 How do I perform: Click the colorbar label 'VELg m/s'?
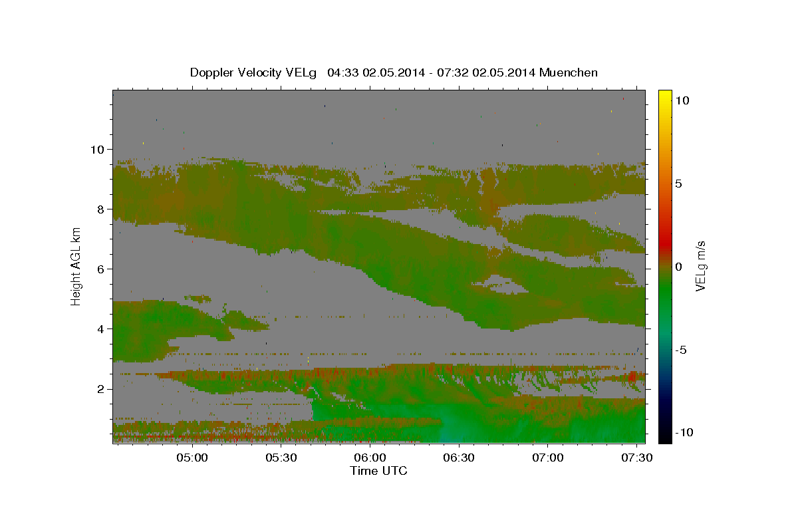pos(700,266)
